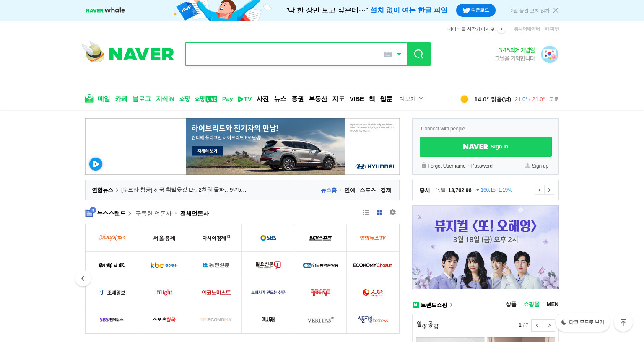Open SBS 연예뉴스 publisher logo

tap(112, 320)
